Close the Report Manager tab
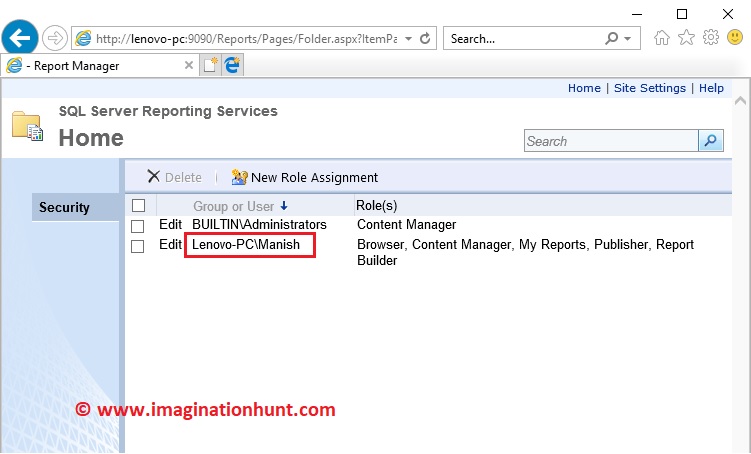 (x=189, y=65)
